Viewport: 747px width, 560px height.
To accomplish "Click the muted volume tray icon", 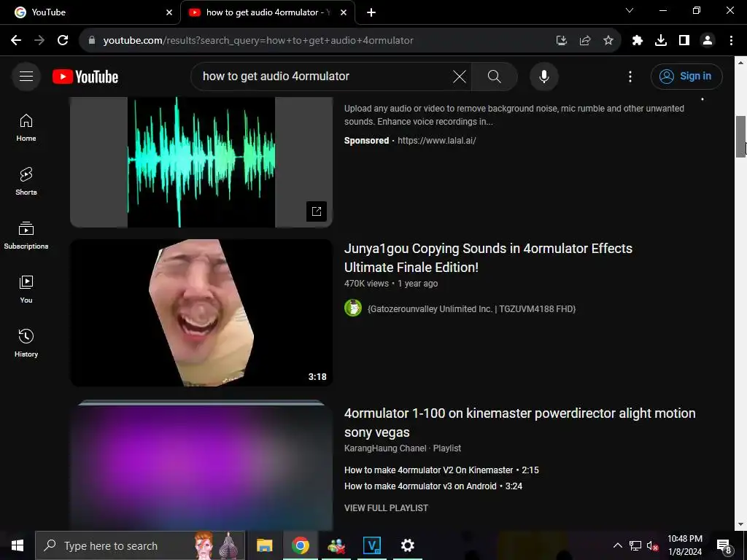I will 652,545.
